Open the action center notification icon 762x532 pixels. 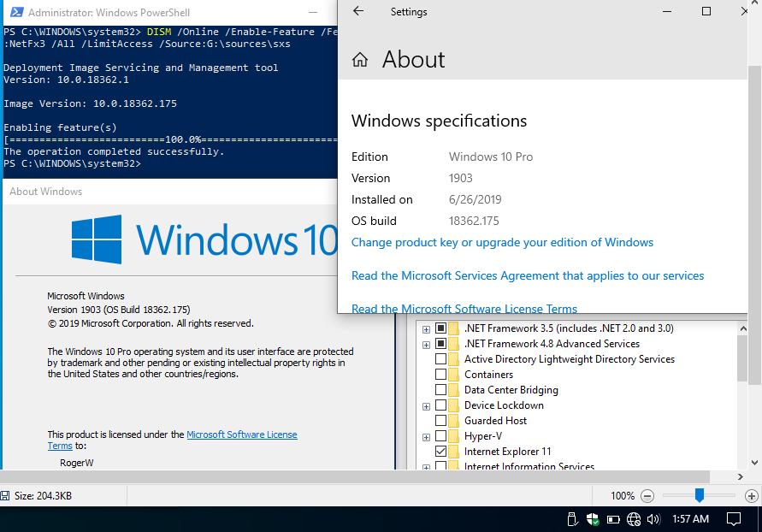point(733,519)
